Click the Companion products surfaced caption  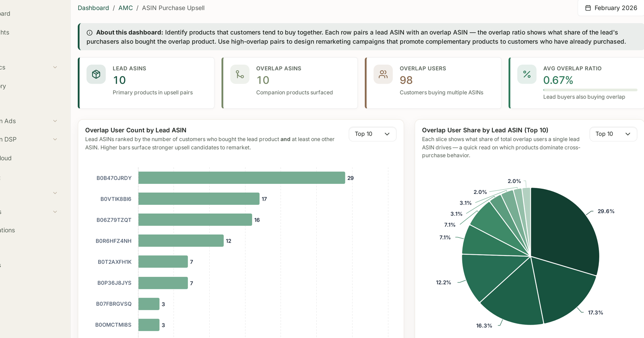pos(295,93)
